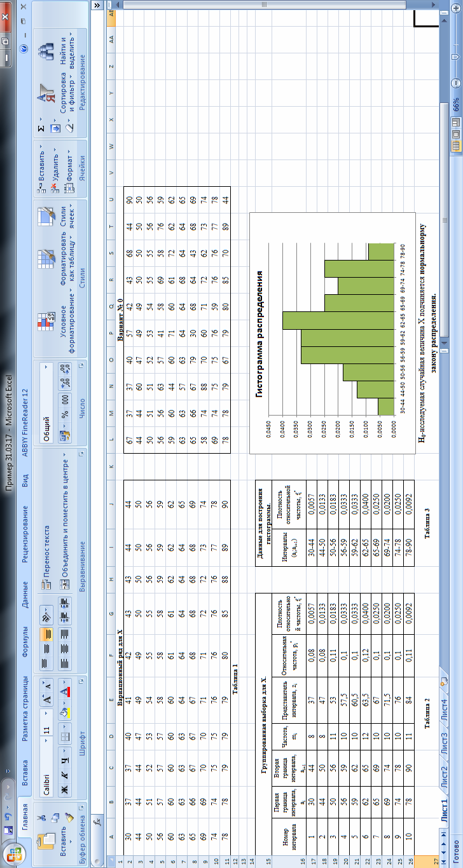The image size is (463, 868).
Task: Click the Decrease Indent icon
Action: pyautogui.click(x=65, y=618)
